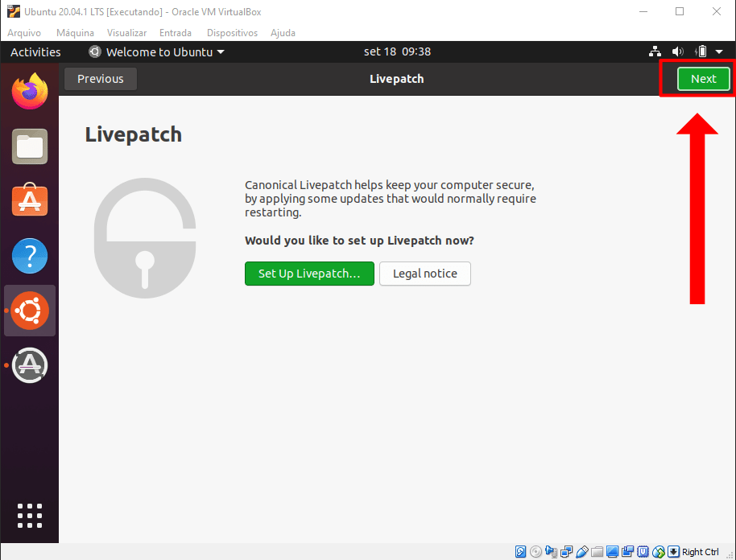Click VirtualBox mouse integration indicator

click(x=659, y=552)
